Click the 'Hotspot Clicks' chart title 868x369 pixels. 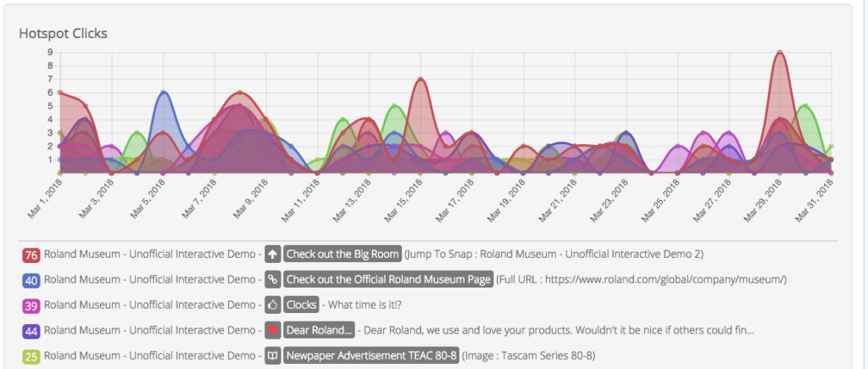pyautogui.click(x=63, y=34)
